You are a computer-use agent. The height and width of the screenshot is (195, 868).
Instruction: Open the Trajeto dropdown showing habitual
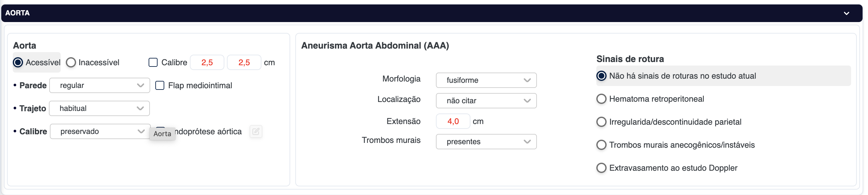(x=99, y=108)
